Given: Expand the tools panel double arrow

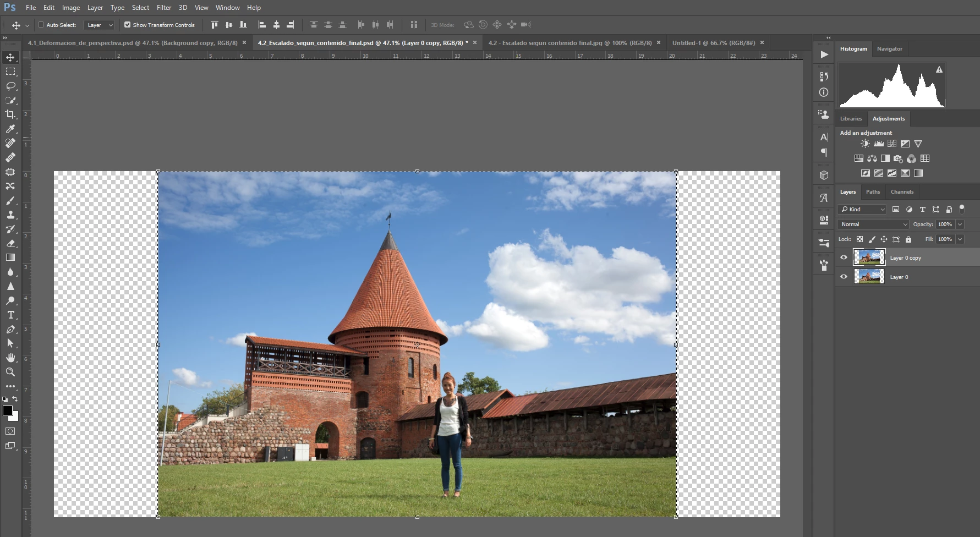Looking at the screenshot, I should pyautogui.click(x=5, y=38).
